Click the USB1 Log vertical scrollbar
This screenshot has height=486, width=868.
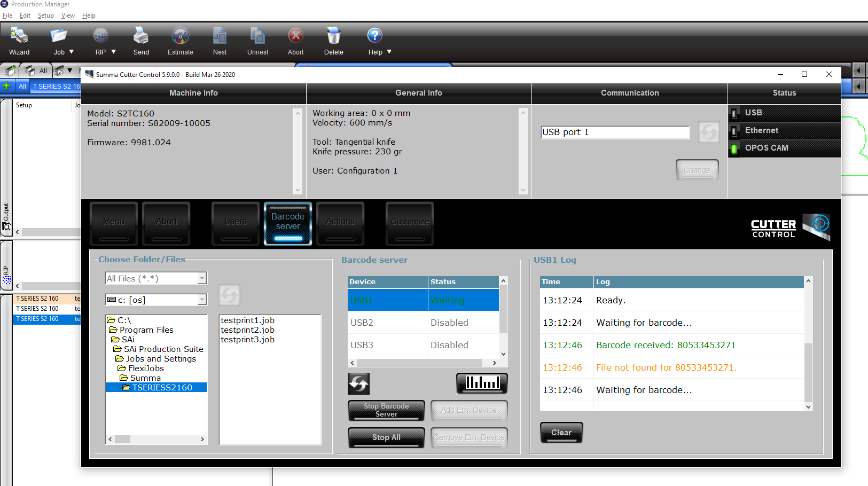pos(808,344)
